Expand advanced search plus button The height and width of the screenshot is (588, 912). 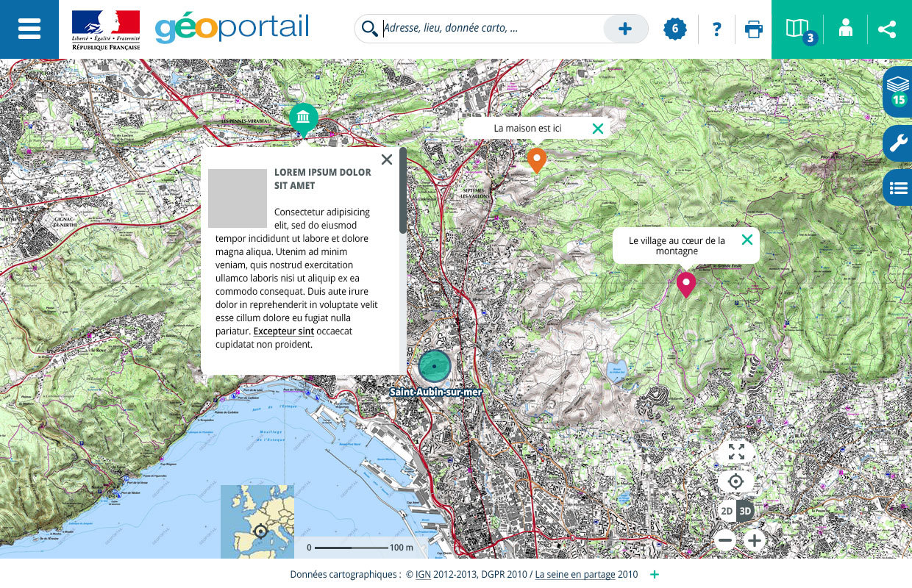(625, 29)
